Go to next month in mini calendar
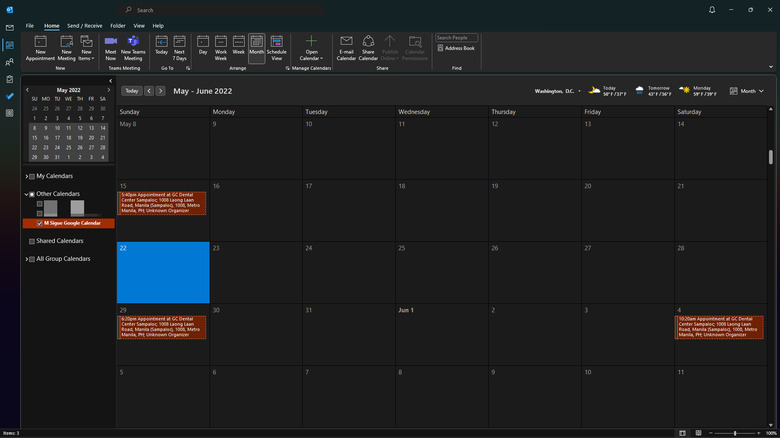The image size is (780, 438). click(x=109, y=89)
